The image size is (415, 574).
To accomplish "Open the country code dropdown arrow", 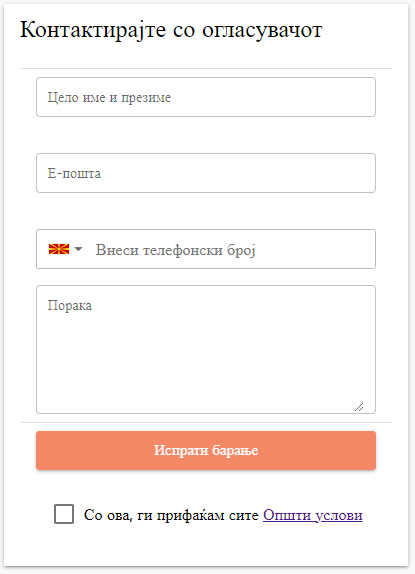I will click(x=78, y=249).
